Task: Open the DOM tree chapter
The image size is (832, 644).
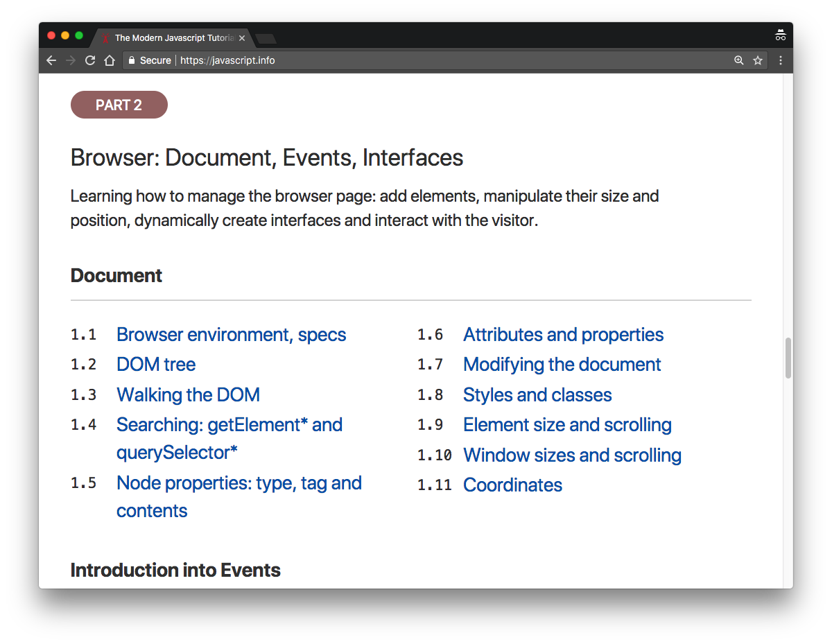Action: click(156, 364)
